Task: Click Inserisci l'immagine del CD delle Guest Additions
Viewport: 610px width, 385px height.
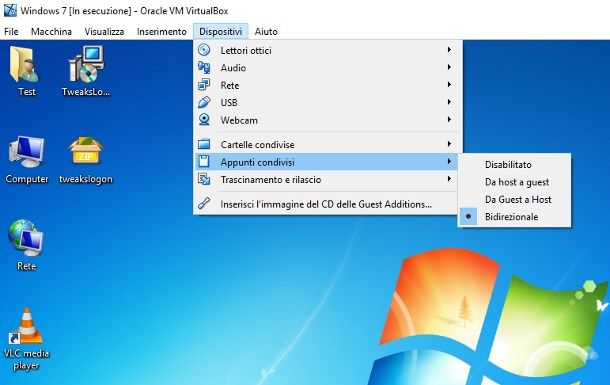Action: tap(326, 204)
